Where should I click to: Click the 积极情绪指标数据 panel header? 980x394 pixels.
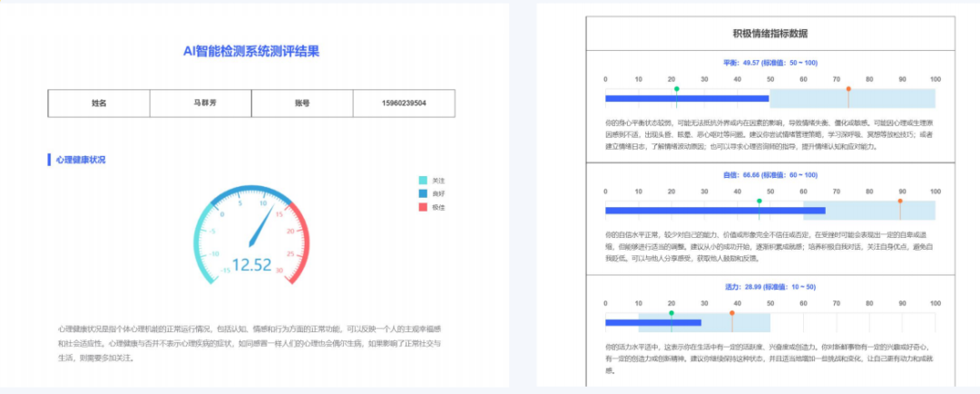coord(770,34)
